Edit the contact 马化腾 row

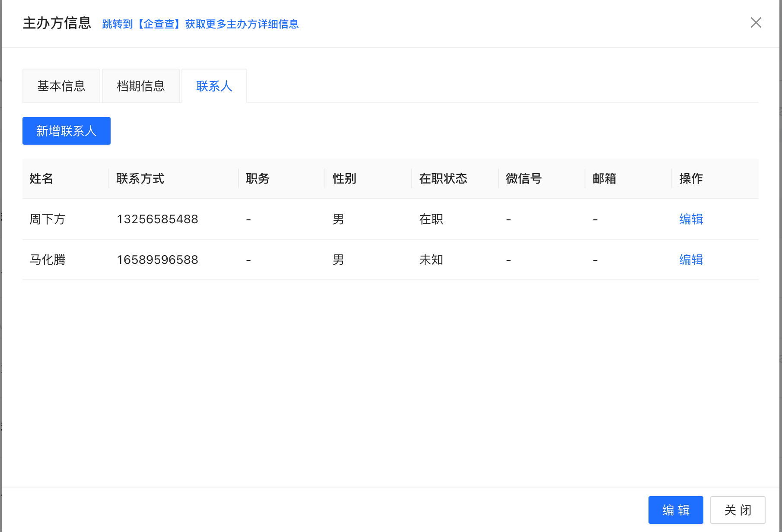[x=691, y=260]
